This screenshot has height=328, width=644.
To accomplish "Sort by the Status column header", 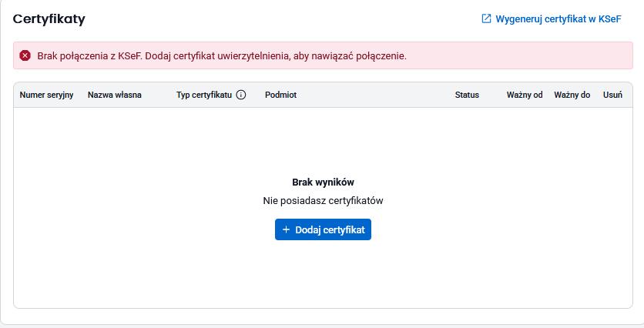I will point(467,95).
